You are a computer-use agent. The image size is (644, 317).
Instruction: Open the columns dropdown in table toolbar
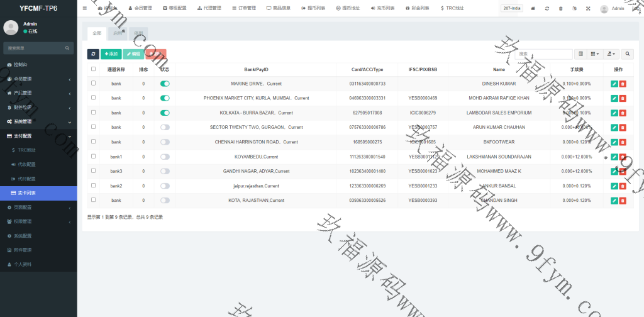coord(595,55)
